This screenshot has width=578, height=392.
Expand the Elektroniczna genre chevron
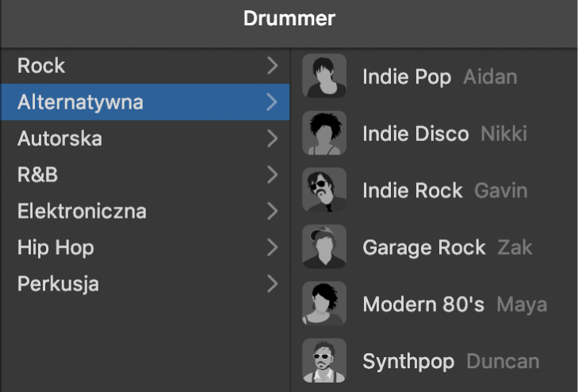tap(272, 211)
